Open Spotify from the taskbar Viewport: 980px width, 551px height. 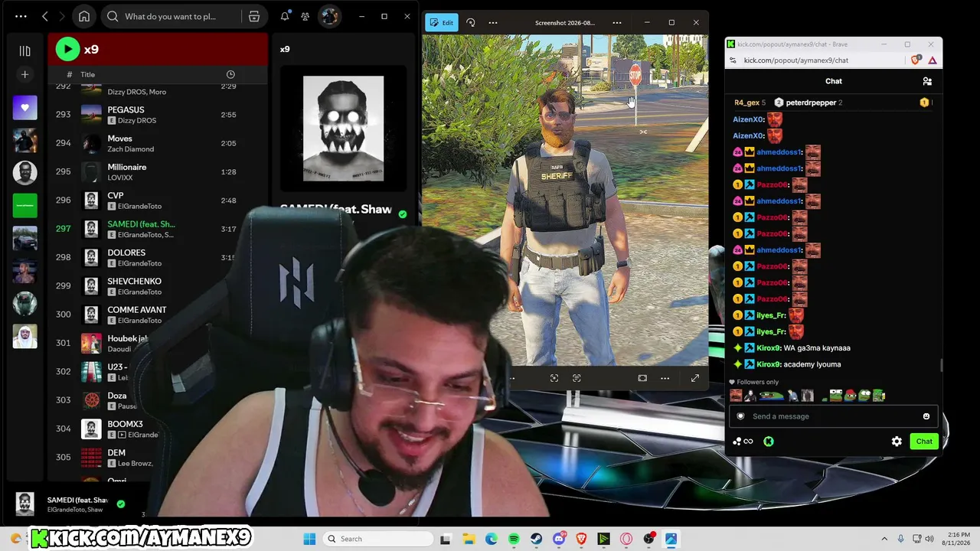pyautogui.click(x=514, y=539)
